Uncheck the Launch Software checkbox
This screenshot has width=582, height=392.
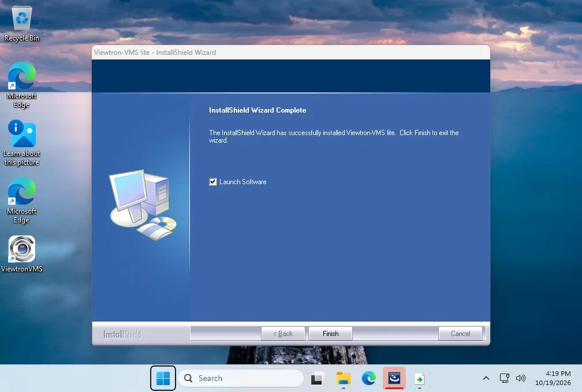(x=212, y=181)
